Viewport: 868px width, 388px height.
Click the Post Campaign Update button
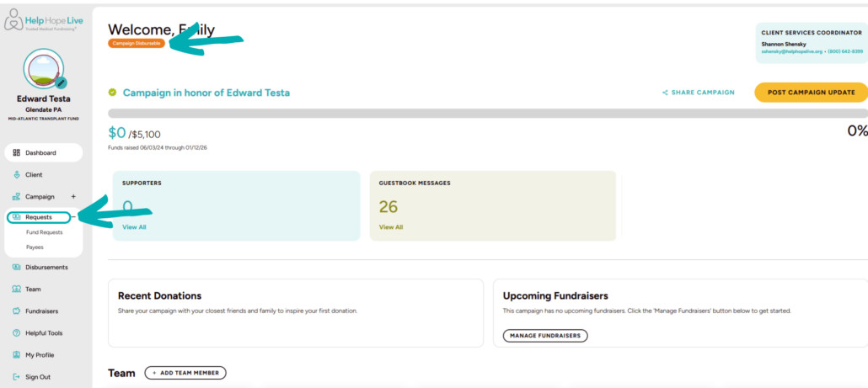pos(812,93)
